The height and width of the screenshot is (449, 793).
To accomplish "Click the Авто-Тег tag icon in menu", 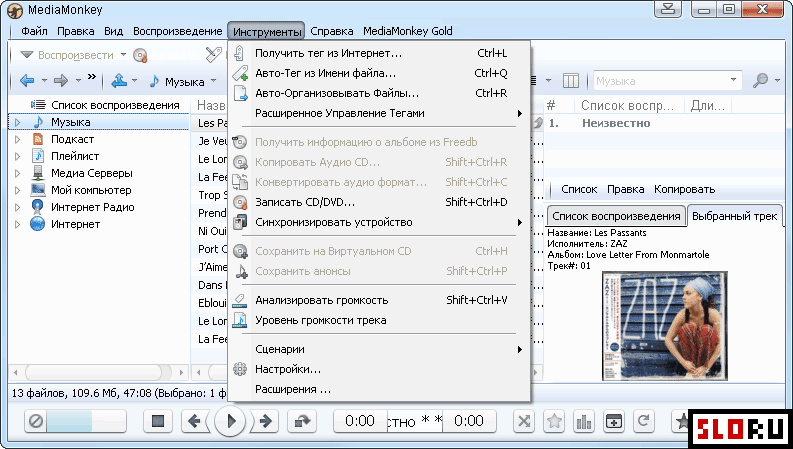I will tap(240, 73).
